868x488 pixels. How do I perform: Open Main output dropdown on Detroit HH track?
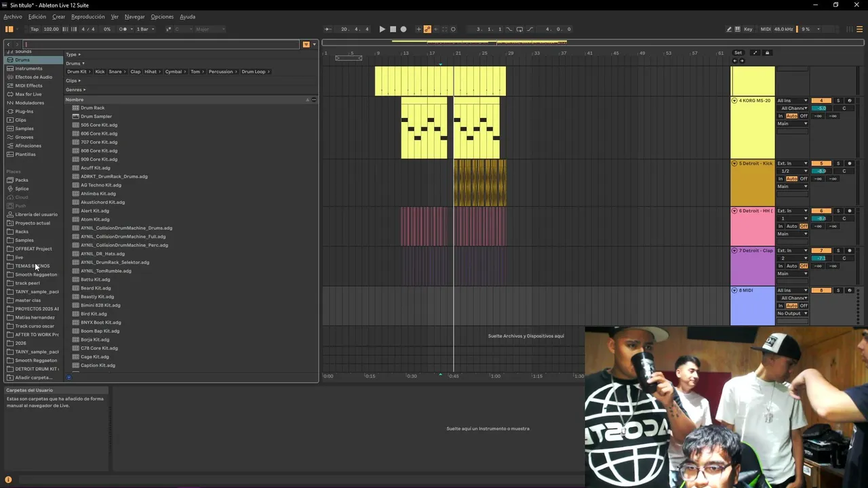793,234
